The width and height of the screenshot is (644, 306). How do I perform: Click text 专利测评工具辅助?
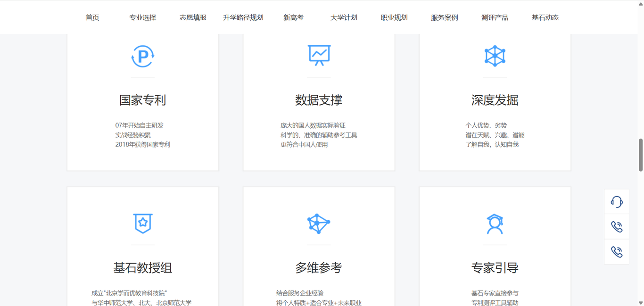[x=495, y=303]
